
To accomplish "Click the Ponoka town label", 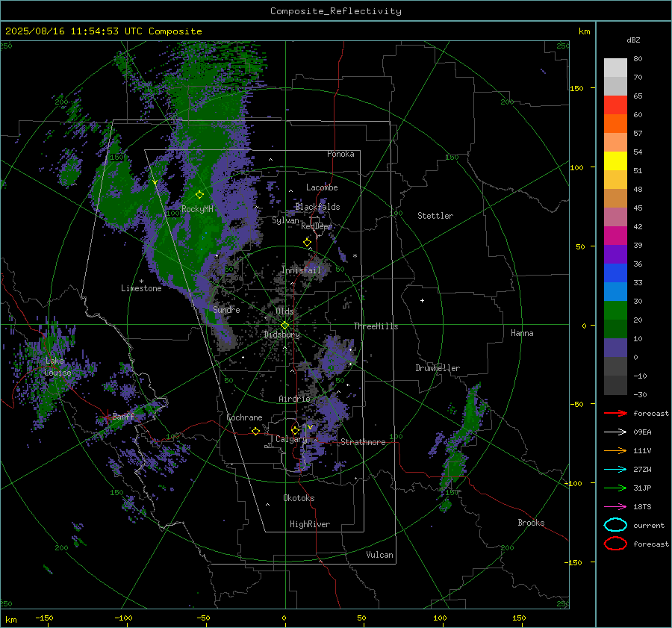I will click(340, 154).
